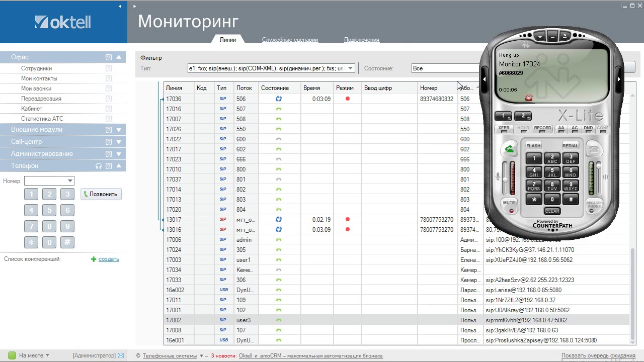Toggle RECORD in X-Lite
The width and height of the screenshot is (644, 362).
[542, 129]
